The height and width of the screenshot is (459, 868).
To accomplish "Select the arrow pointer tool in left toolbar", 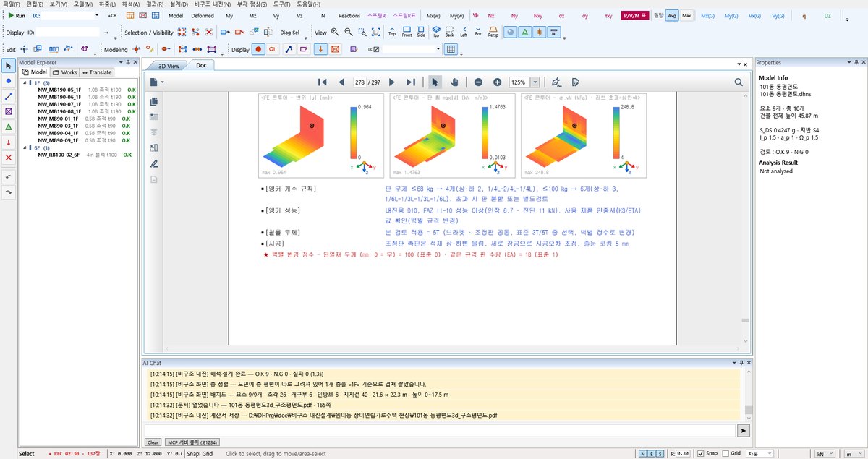I will coord(9,66).
